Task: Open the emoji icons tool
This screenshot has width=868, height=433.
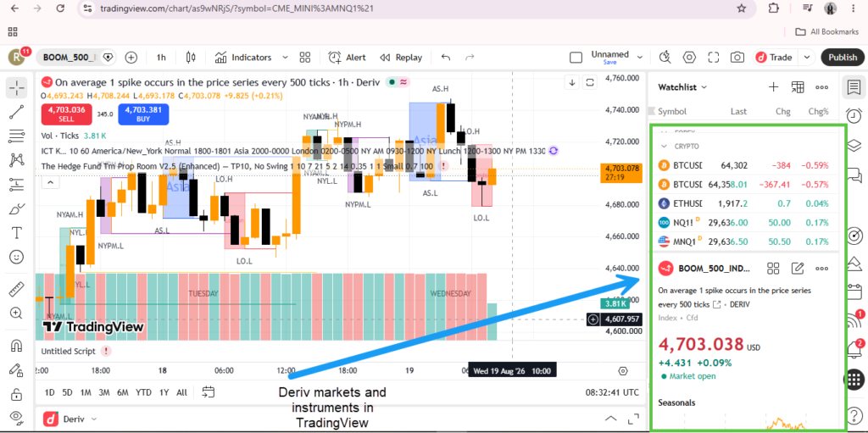Action: pos(17,257)
